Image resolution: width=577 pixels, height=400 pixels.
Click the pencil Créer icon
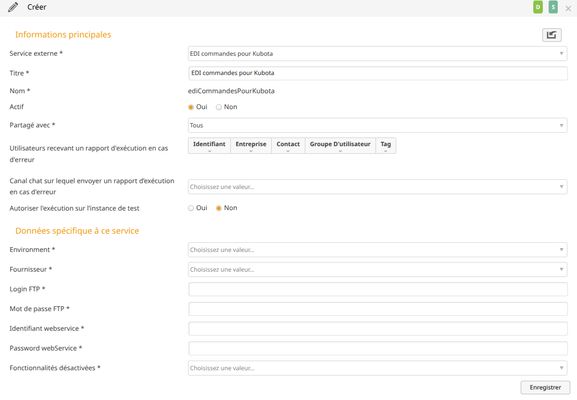pos(13,7)
